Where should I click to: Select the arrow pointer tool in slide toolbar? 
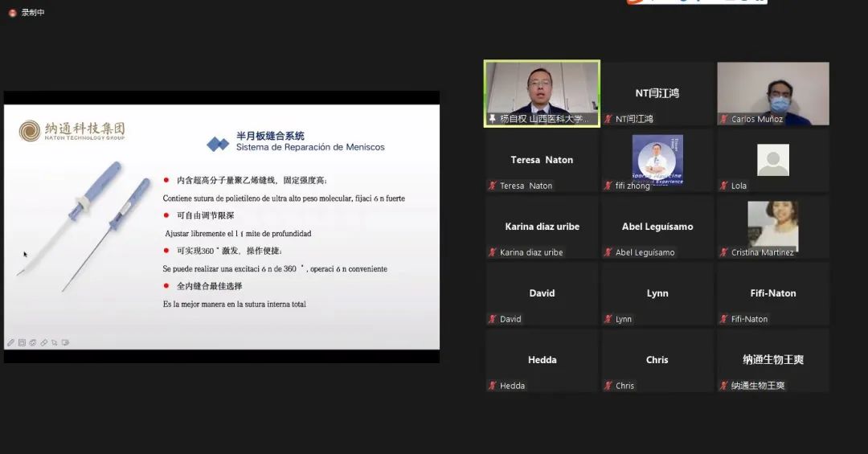coord(55,343)
